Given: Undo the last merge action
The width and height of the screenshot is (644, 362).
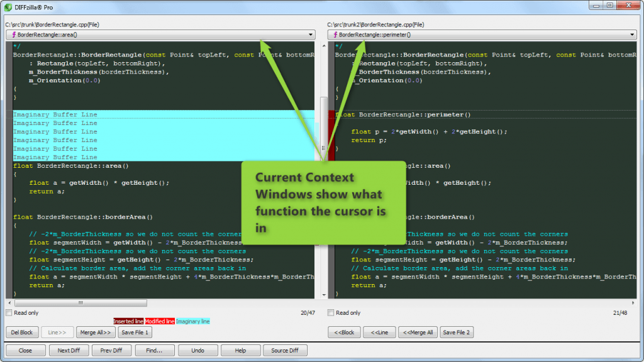Looking at the screenshot, I should [197, 350].
